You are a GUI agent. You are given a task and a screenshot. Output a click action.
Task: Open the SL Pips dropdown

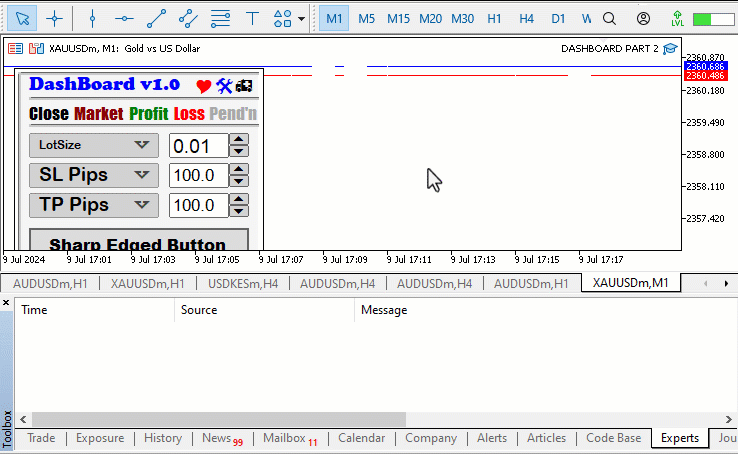tap(94, 175)
